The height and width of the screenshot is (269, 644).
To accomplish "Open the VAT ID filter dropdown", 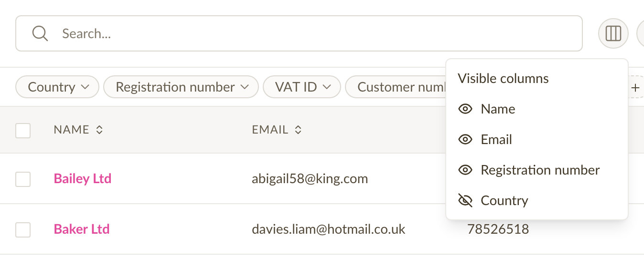I will click(302, 87).
